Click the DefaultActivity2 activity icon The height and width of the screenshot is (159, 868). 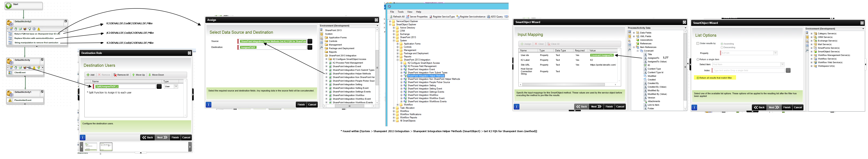tap(10, 23)
